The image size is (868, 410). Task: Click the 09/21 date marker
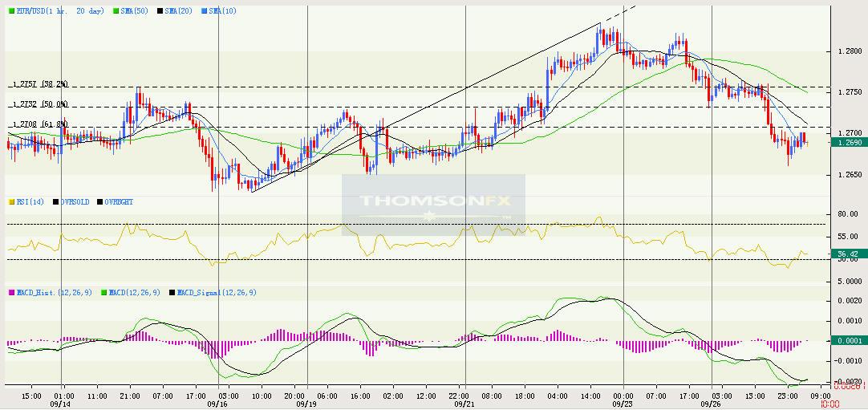pos(464,404)
